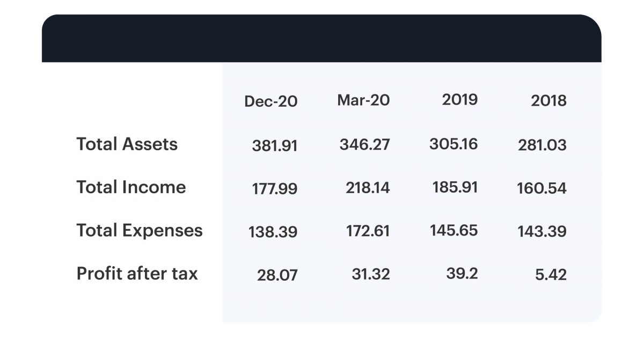The image size is (644, 337).
Task: Click the Dec-20 Total Income value 177.99
Action: tap(274, 189)
